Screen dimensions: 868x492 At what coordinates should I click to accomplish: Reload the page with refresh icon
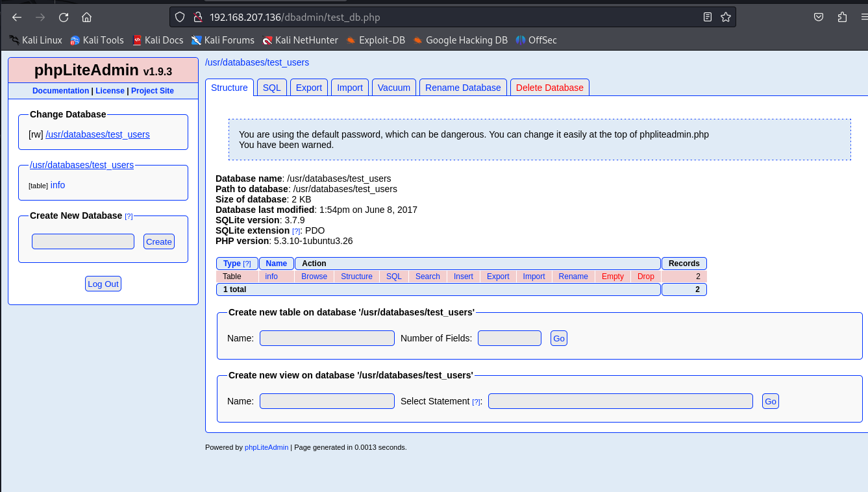(64, 18)
